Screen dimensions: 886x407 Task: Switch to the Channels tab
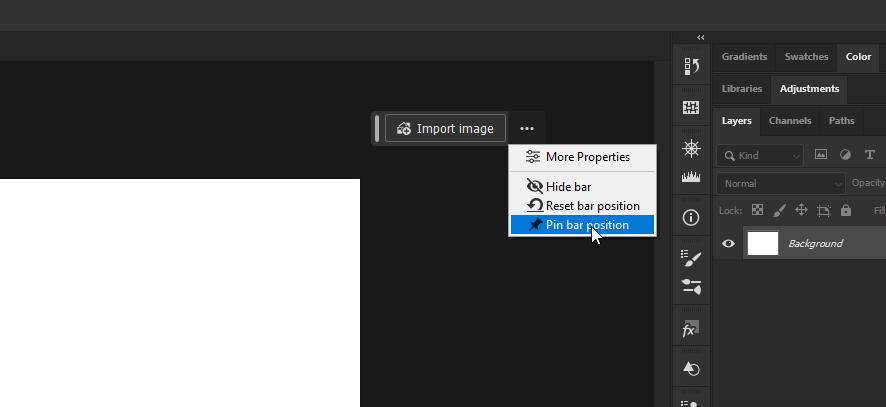[x=790, y=121]
